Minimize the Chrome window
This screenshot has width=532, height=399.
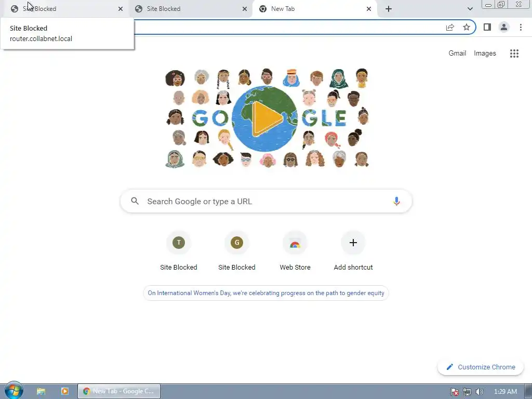(x=488, y=5)
